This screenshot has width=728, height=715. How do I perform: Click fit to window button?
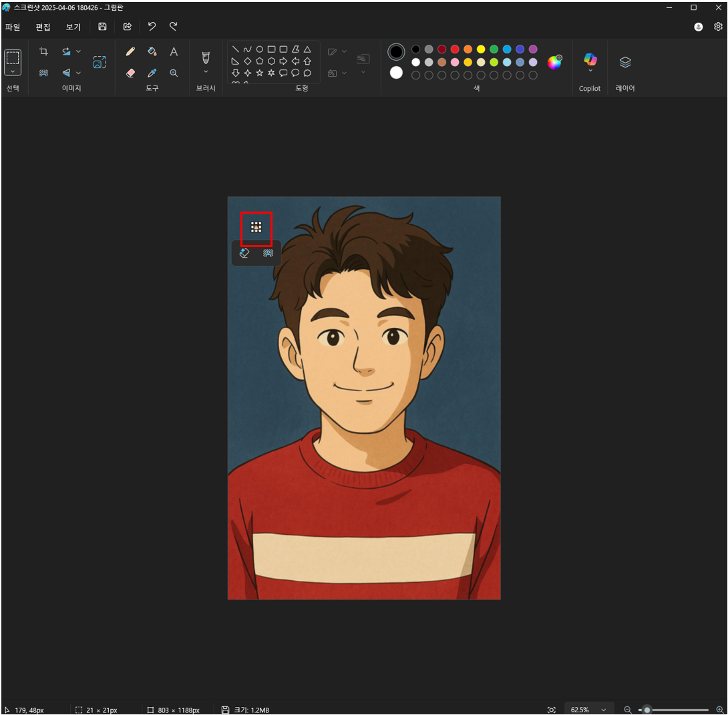(x=552, y=710)
